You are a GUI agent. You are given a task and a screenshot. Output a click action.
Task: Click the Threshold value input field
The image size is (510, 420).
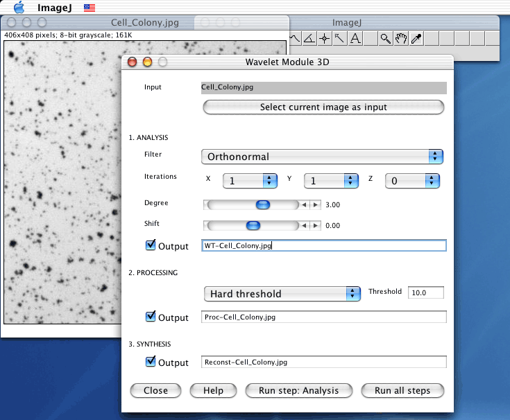pyautogui.click(x=425, y=293)
